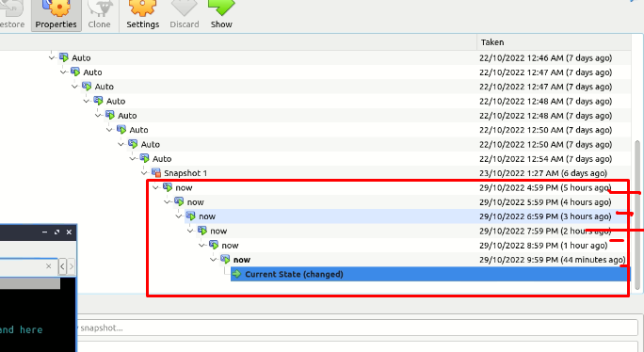Collapse the 'now' node taken 9:59 PM
This screenshot has width=644, height=352.
[213, 260]
